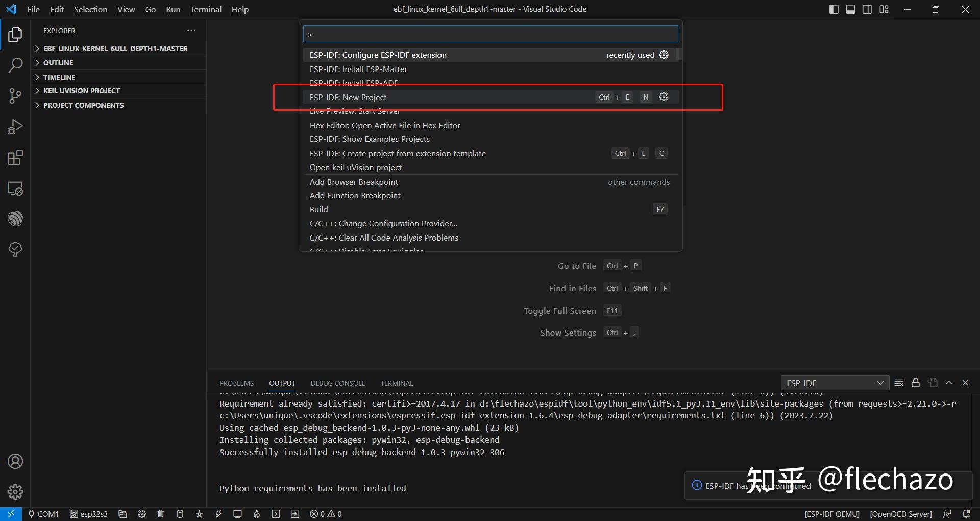Screen dimensions: 980x521
Task: Open the monitor device icon in status bar
Action: click(237, 514)
